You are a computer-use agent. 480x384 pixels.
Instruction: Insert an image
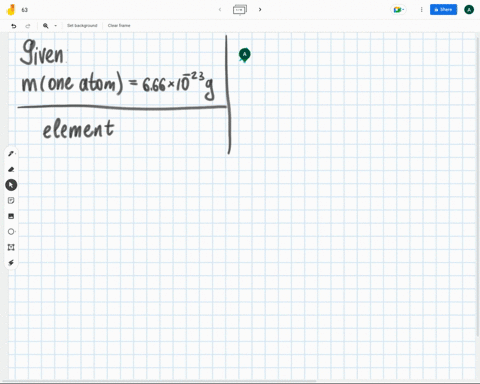click(x=11, y=216)
